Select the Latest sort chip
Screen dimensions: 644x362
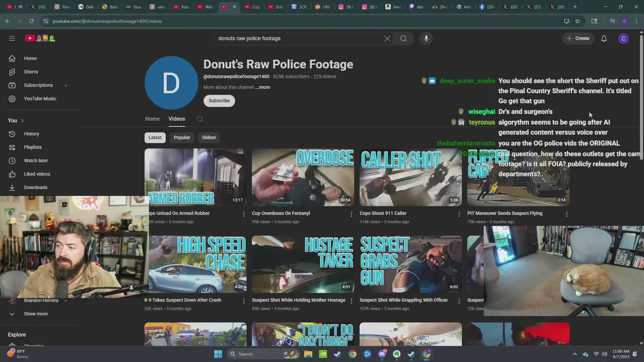point(155,138)
